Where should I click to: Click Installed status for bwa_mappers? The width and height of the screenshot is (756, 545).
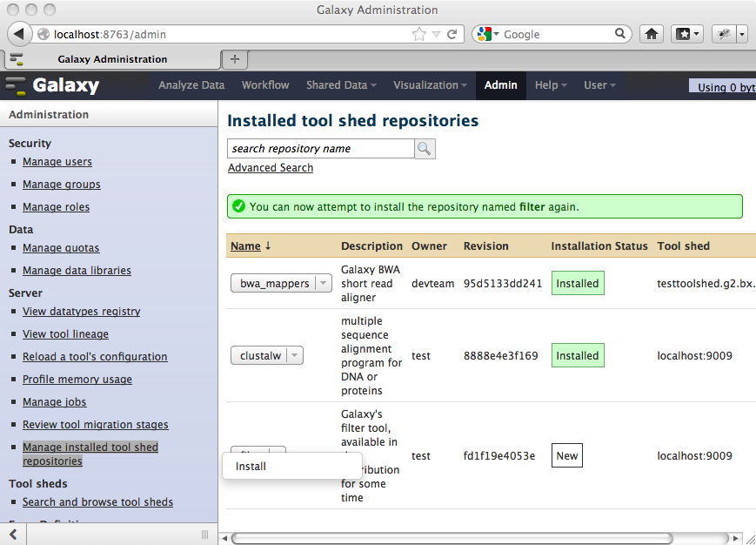coord(578,283)
